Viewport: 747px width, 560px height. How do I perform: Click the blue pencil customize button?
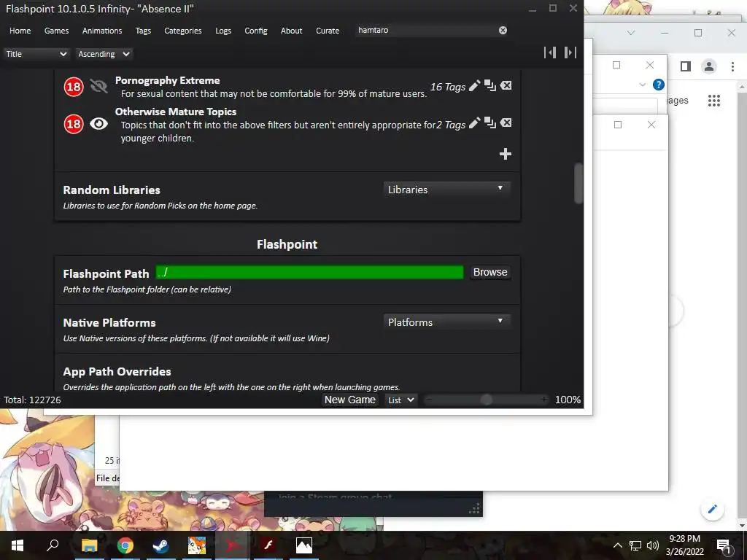(x=712, y=509)
